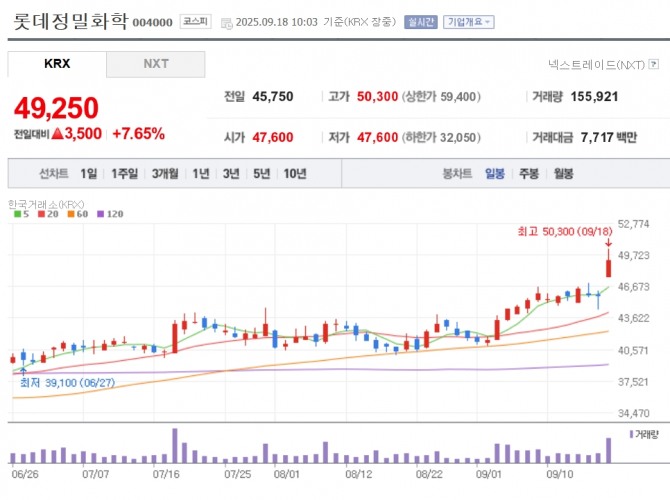Viewport: 670px width, 500px height.
Task: Click the 거래량 value 155,921
Action: tap(594, 97)
